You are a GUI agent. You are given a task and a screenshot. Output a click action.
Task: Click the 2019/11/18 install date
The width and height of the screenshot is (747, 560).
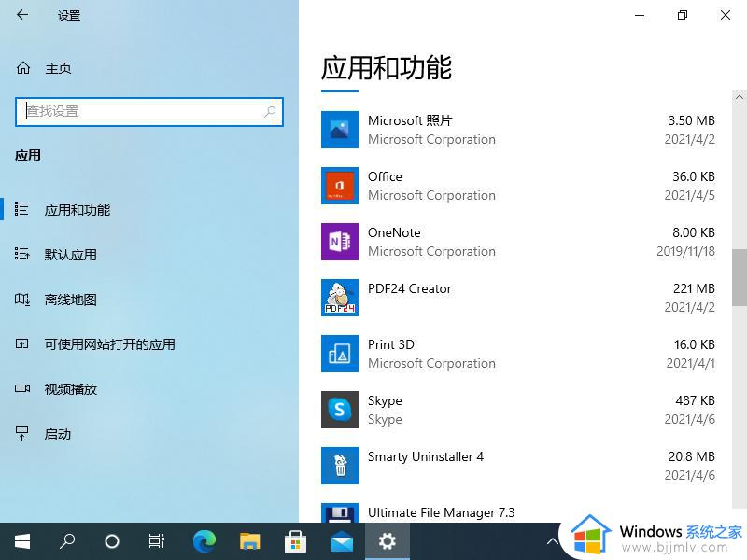[x=685, y=251]
